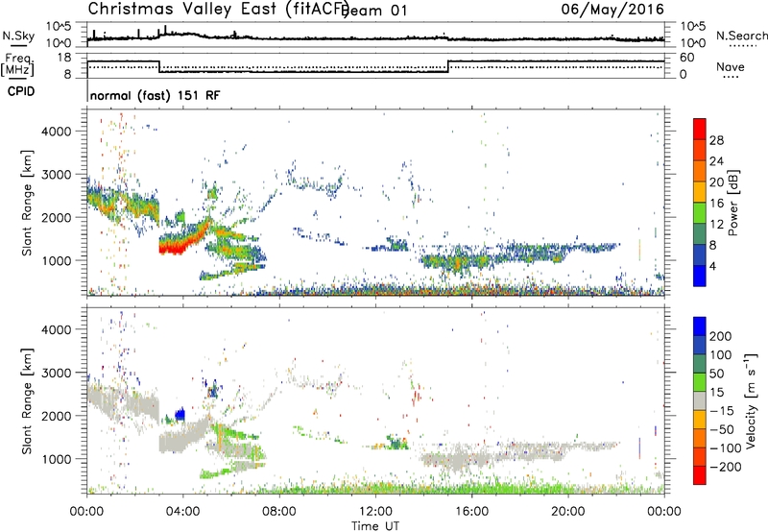Click the date '06/May/2016'
Image resolution: width=768 pixels, height=532 pixels.
[x=612, y=10]
